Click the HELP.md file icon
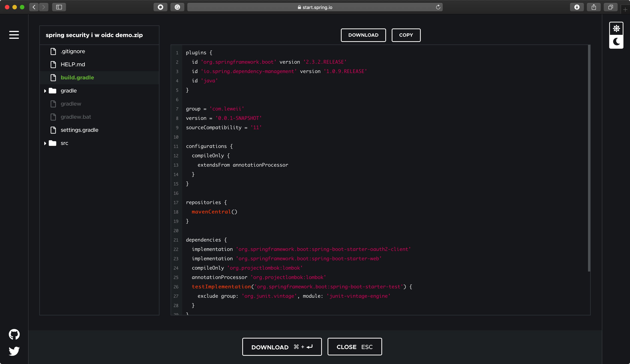This screenshot has width=630, height=364. 53,64
